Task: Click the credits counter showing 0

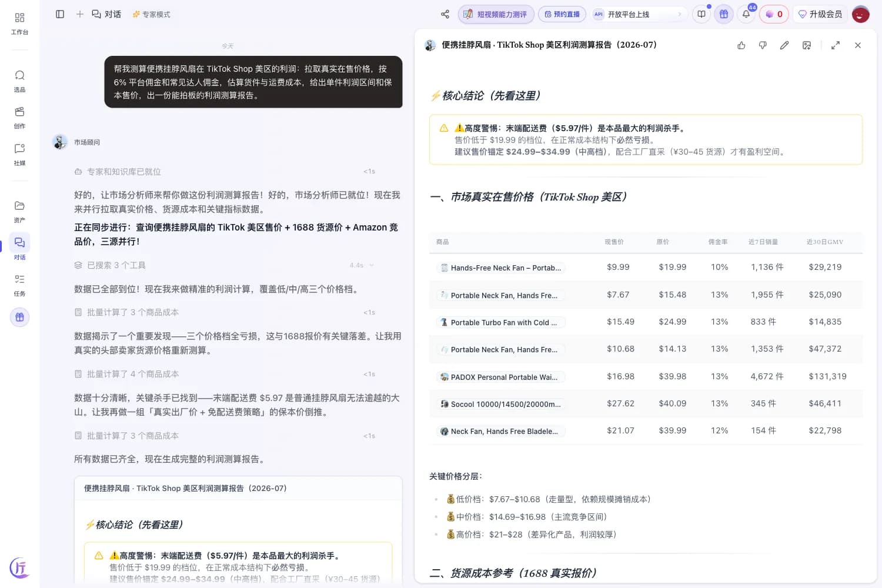Action: [774, 14]
